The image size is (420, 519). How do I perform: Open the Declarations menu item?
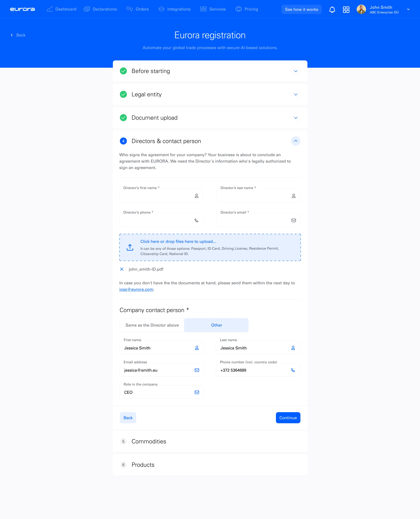(x=100, y=9)
